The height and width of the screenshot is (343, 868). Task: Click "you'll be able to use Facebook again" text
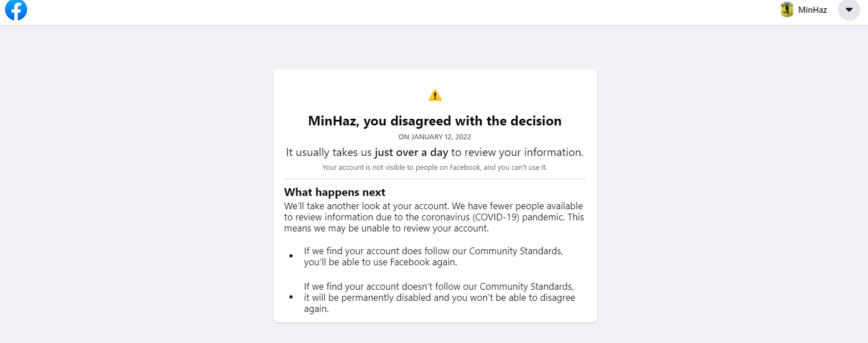click(x=380, y=262)
